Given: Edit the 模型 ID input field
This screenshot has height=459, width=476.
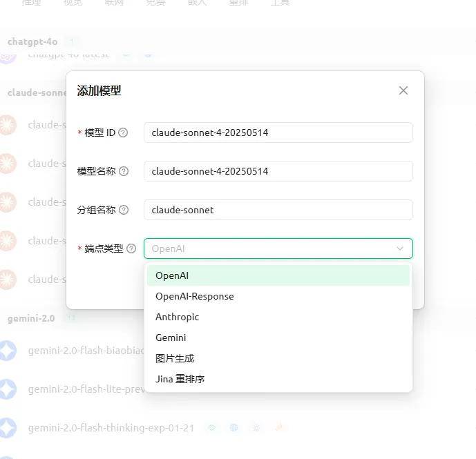Looking at the screenshot, I should click(x=278, y=133).
